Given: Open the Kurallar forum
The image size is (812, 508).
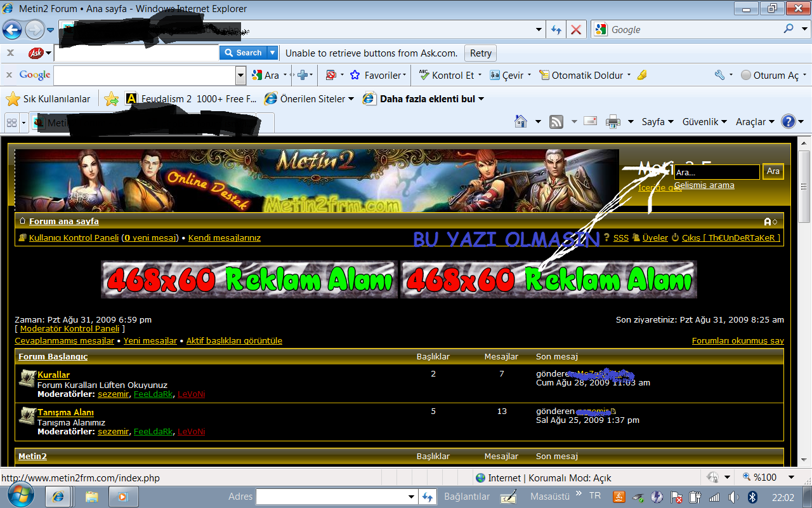Looking at the screenshot, I should coord(54,375).
